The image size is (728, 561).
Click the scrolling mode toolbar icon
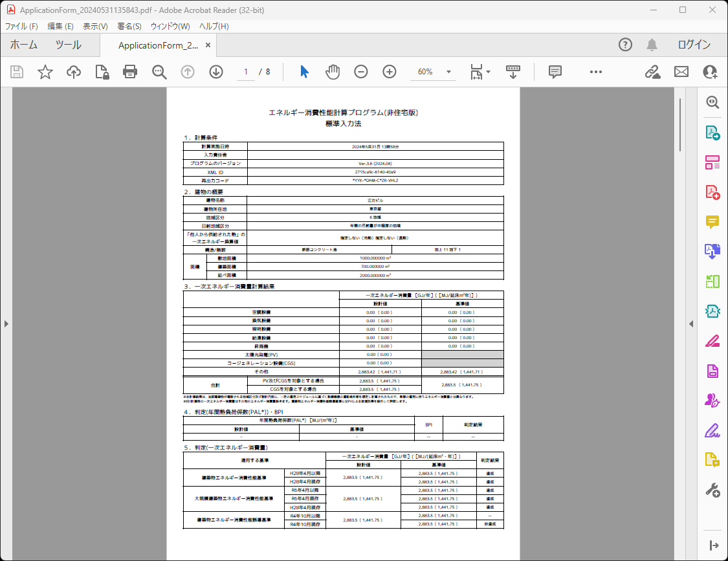pyautogui.click(x=513, y=72)
